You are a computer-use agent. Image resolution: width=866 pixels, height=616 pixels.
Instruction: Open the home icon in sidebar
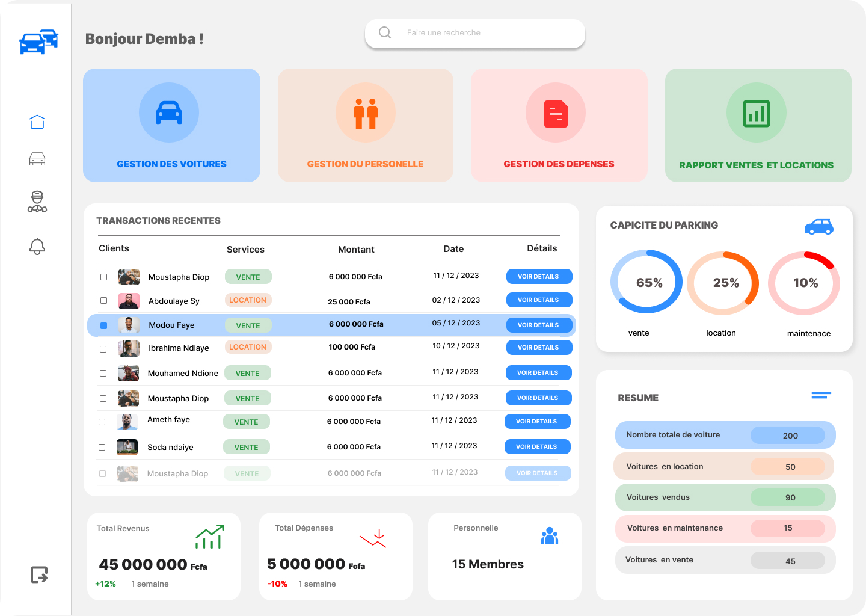tap(37, 122)
